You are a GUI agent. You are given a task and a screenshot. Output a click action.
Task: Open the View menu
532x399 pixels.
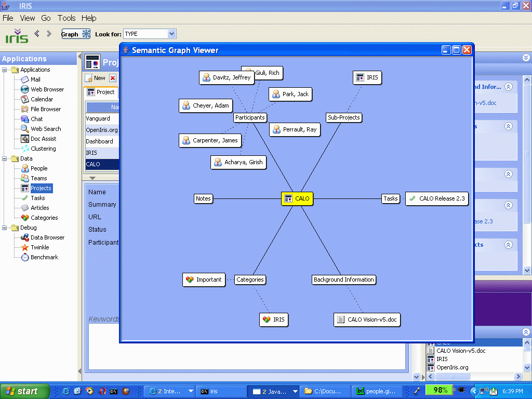pyautogui.click(x=28, y=18)
